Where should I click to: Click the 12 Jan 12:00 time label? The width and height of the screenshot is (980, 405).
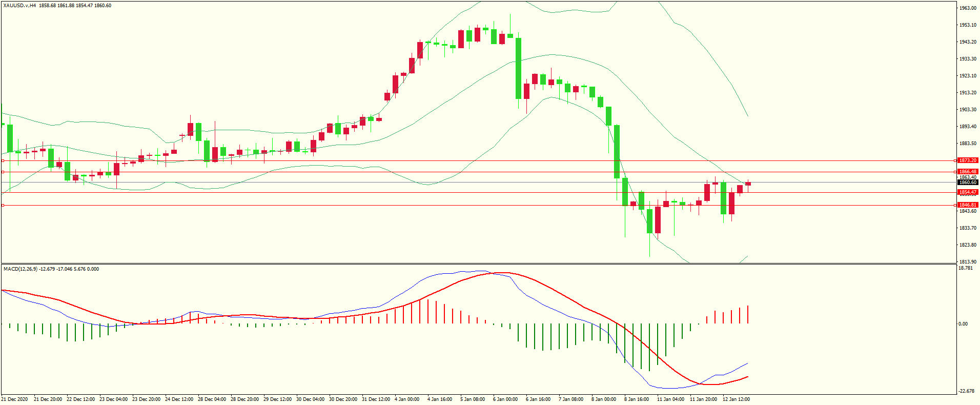click(x=736, y=399)
